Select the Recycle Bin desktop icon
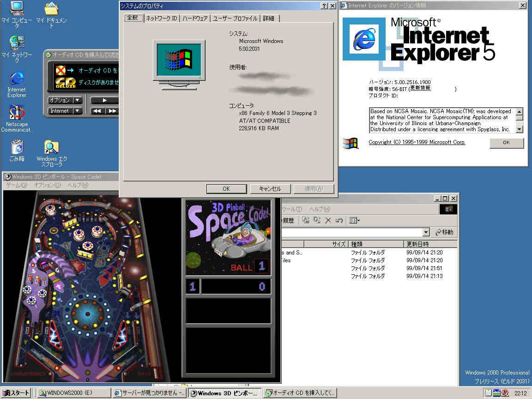 [17, 151]
